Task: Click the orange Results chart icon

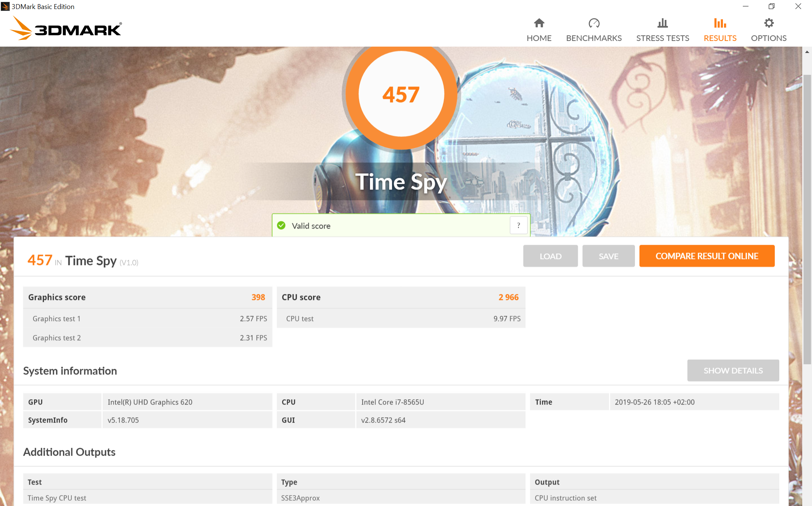Action: (720, 23)
